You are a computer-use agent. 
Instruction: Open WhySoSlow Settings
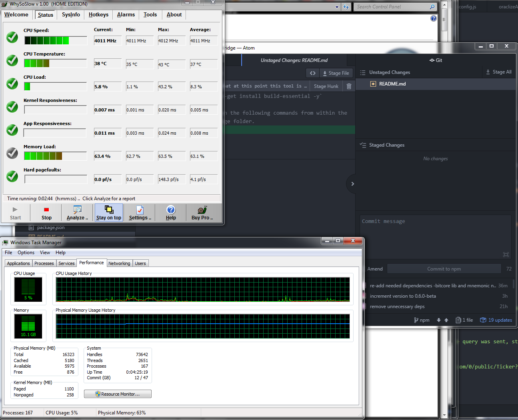[x=140, y=213]
